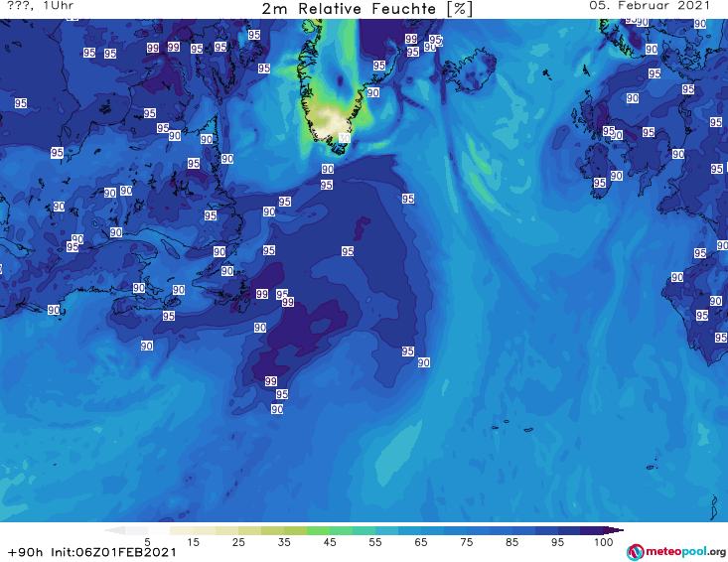Click the legend value '100'
Viewport: 728px width, 562px height.
[603, 542]
